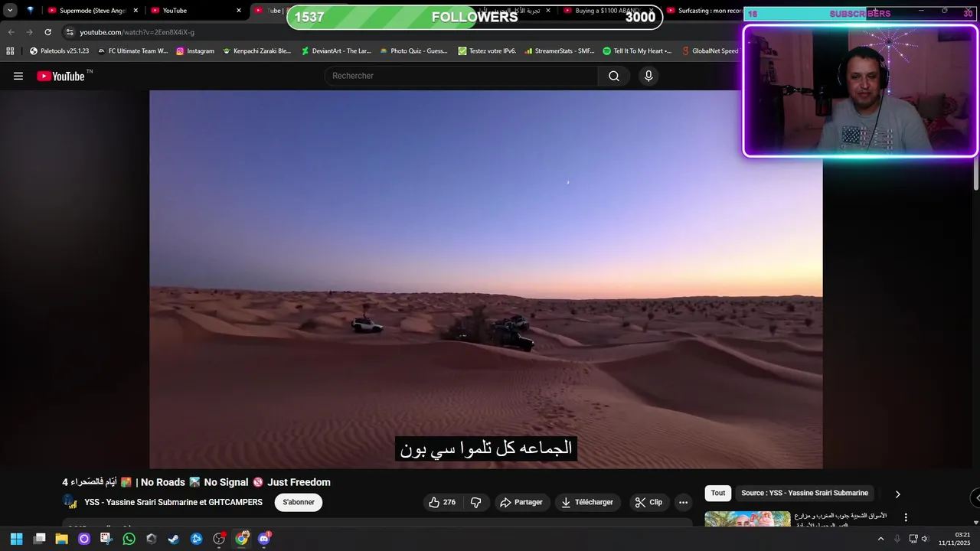This screenshot has width=980, height=551.
Task: Open the GlobalNet Speed bookmark
Action: [x=710, y=51]
